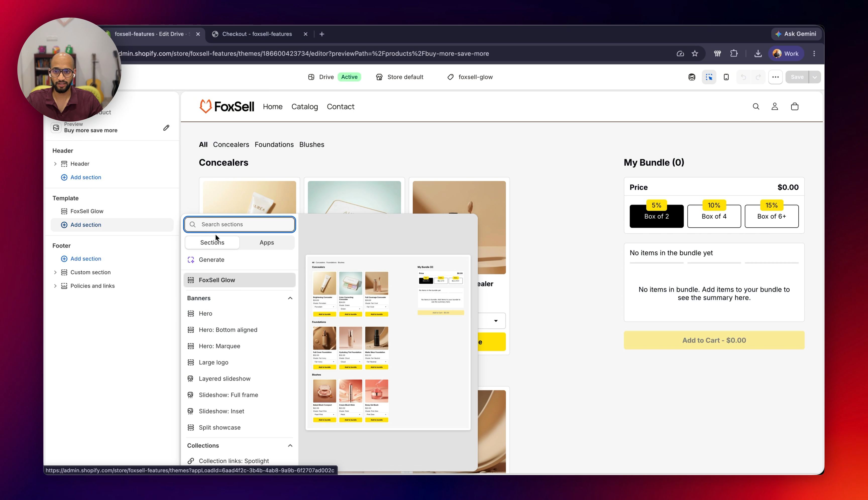Toggle the preview visibility icon in editor toolbar
The height and width of the screenshot is (500, 868).
692,77
